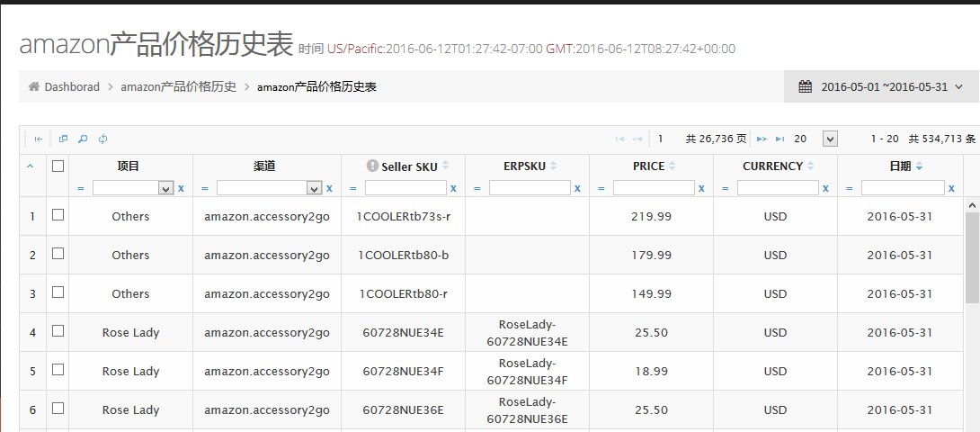Screen dimensions: 980x432
Task: Open amazon产品价格历史 breadcrumb link
Action: [179, 87]
